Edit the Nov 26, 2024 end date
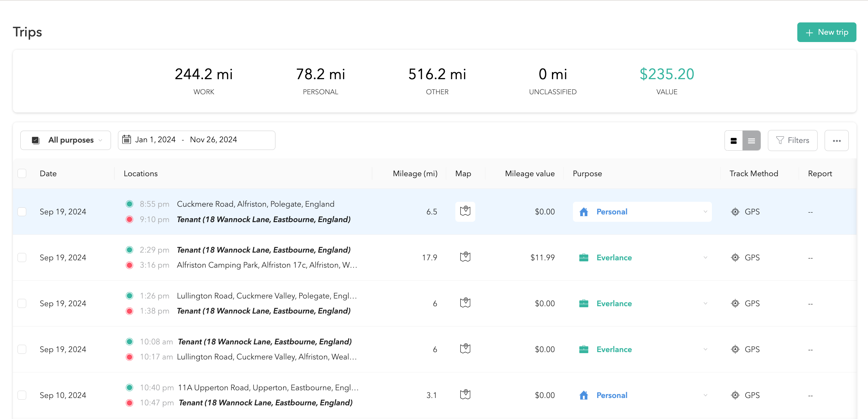The height and width of the screenshot is (419, 868). click(x=213, y=140)
